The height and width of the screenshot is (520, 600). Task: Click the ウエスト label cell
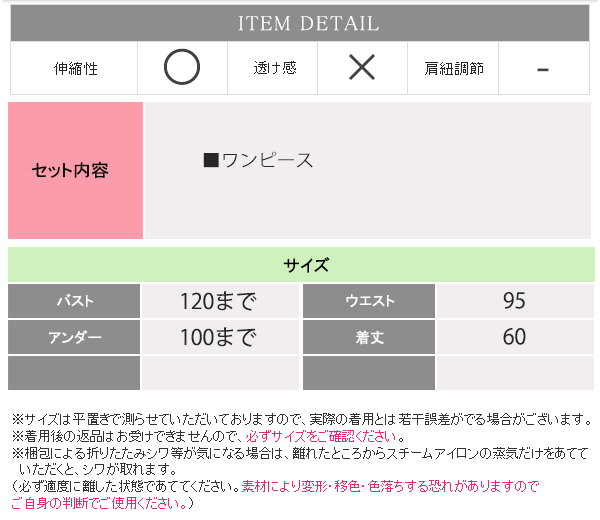[369, 301]
